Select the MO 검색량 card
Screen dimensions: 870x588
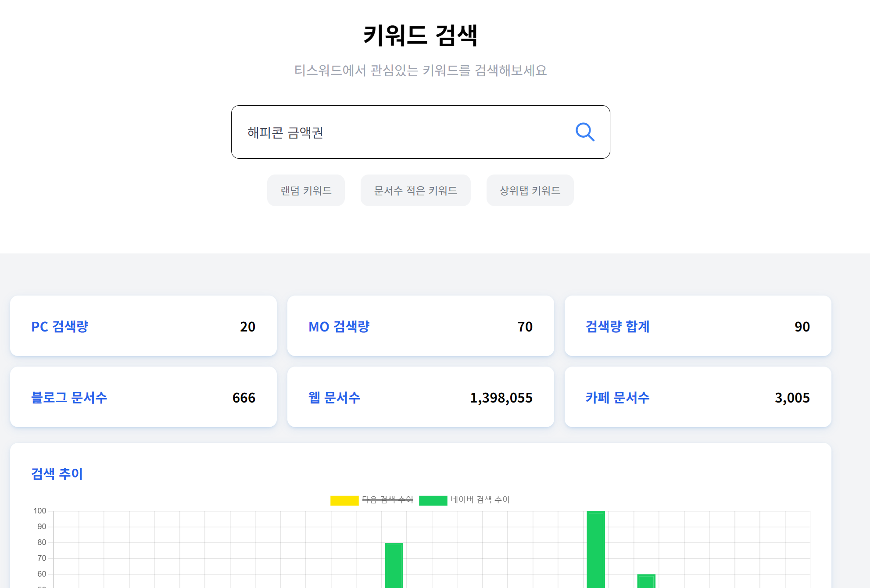tap(420, 326)
